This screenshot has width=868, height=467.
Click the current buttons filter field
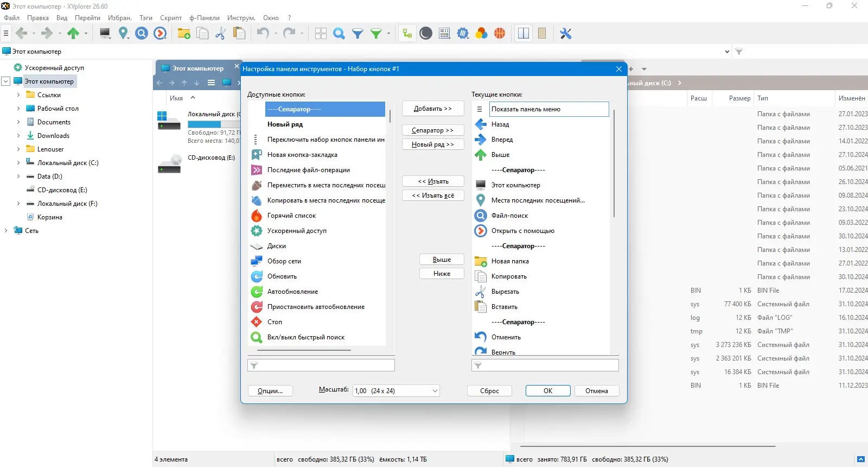point(545,365)
